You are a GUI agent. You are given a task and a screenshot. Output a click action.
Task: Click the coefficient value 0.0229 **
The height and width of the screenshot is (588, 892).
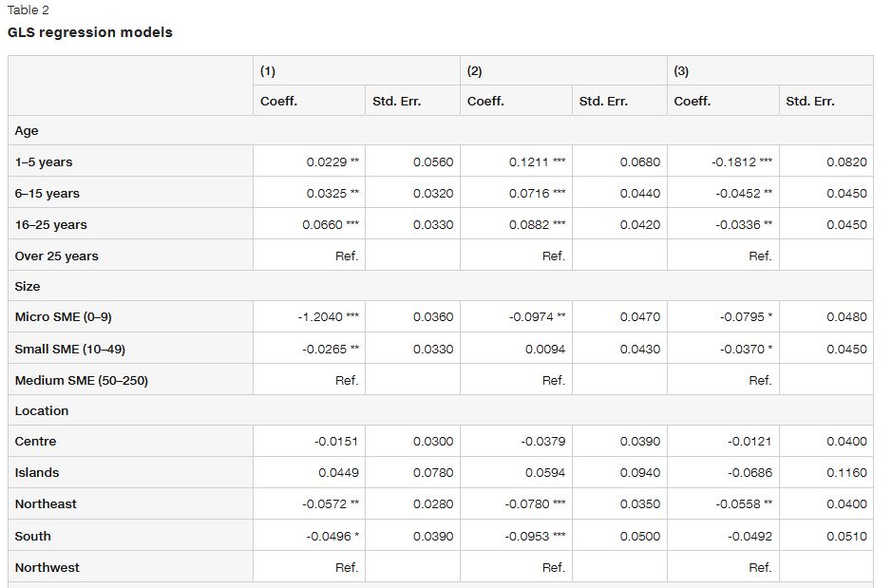[332, 162]
